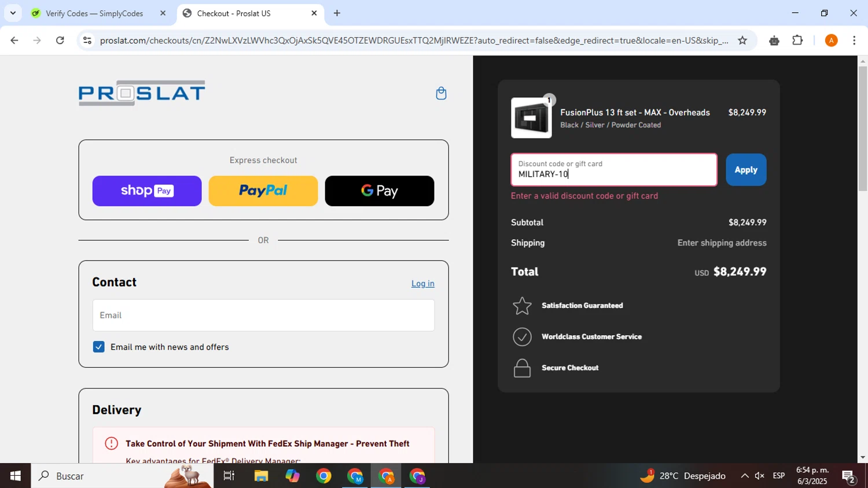Viewport: 868px width, 488px height.
Task: Open the Extensions puzzle icon
Action: (x=797, y=41)
